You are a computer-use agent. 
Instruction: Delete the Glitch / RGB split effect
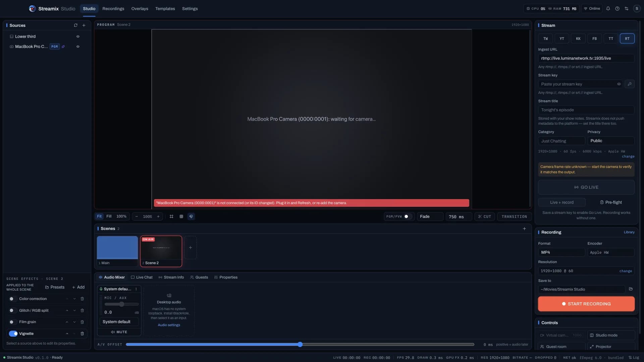click(82, 311)
